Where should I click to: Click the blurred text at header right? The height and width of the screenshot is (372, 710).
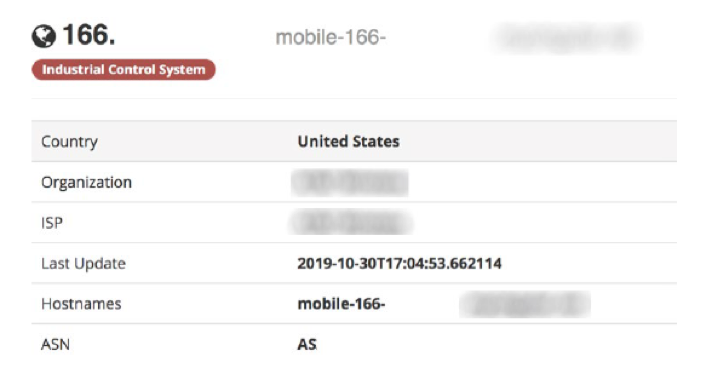(x=567, y=38)
